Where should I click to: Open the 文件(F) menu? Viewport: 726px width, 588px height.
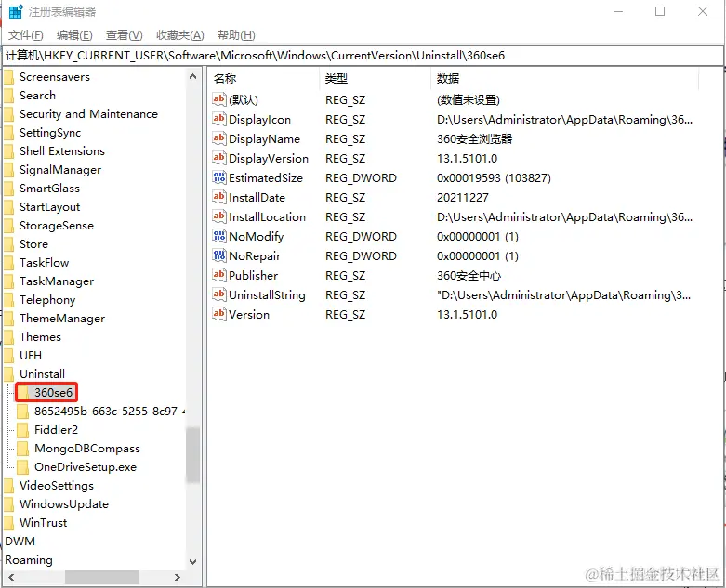(25, 35)
